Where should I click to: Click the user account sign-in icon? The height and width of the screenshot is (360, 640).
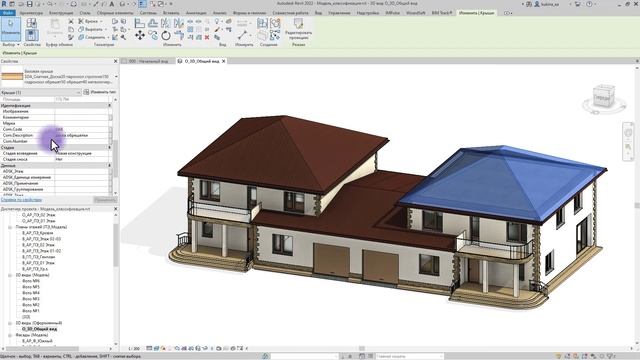click(x=537, y=4)
